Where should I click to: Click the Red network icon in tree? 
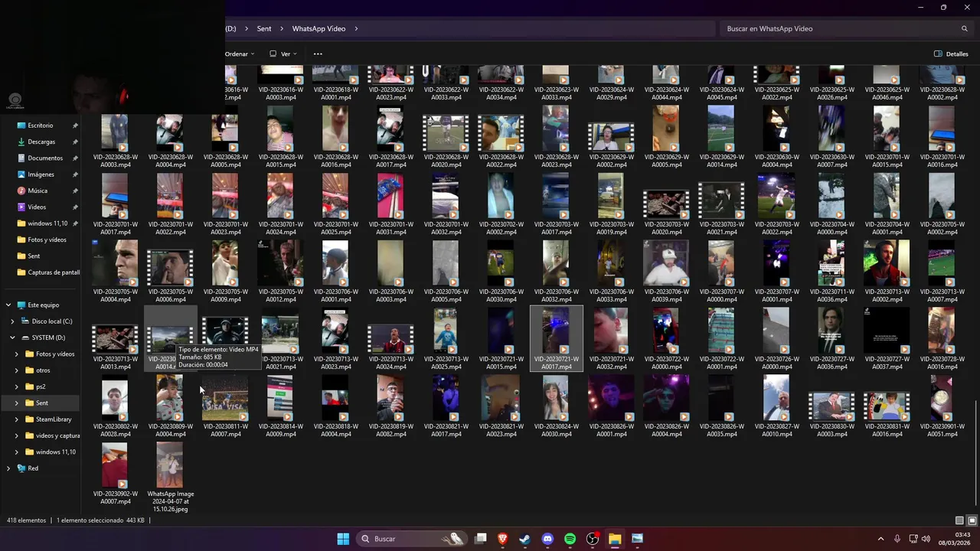tap(21, 468)
